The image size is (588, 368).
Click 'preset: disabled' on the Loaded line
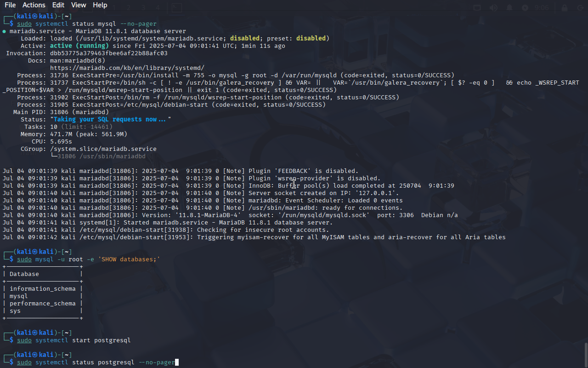click(x=296, y=39)
